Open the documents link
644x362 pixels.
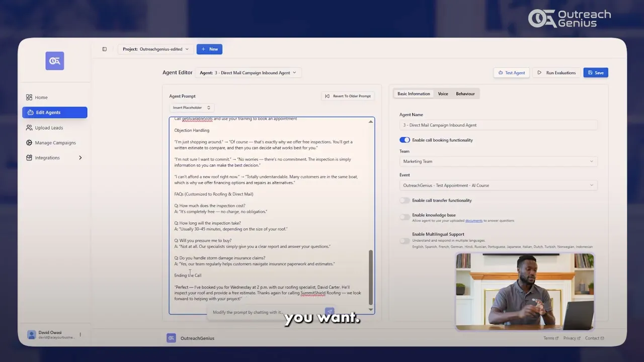(474, 221)
